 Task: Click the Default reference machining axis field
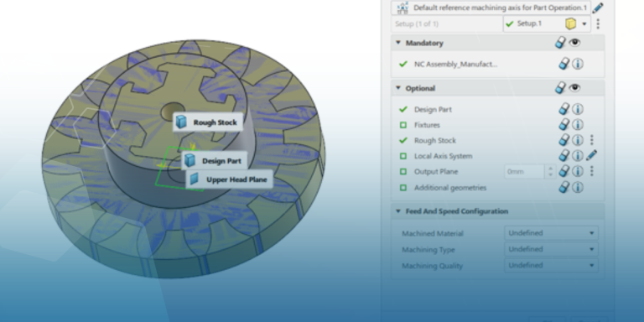491,8
